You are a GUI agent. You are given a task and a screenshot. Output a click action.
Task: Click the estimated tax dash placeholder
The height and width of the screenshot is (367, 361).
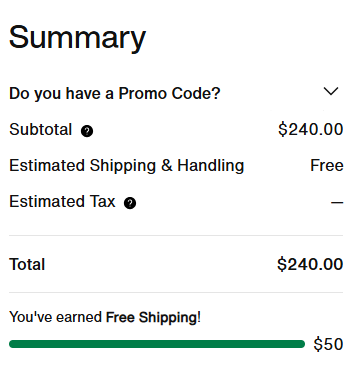tap(337, 202)
